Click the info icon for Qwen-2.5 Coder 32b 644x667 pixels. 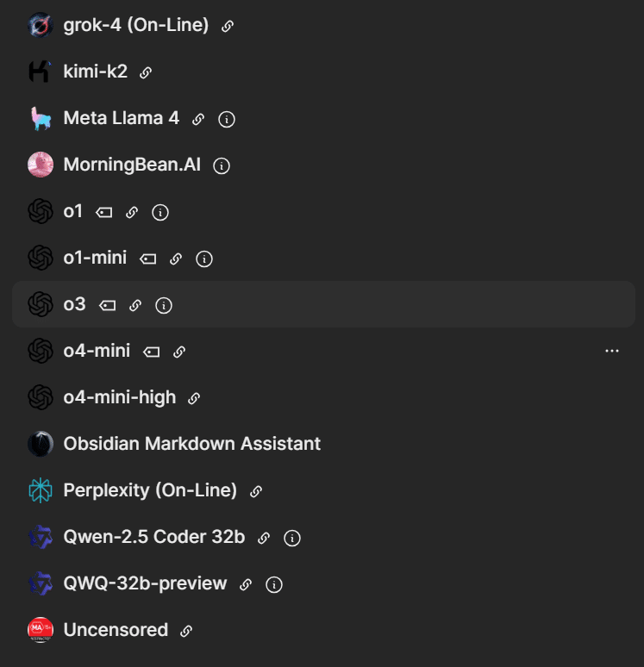[292, 538]
